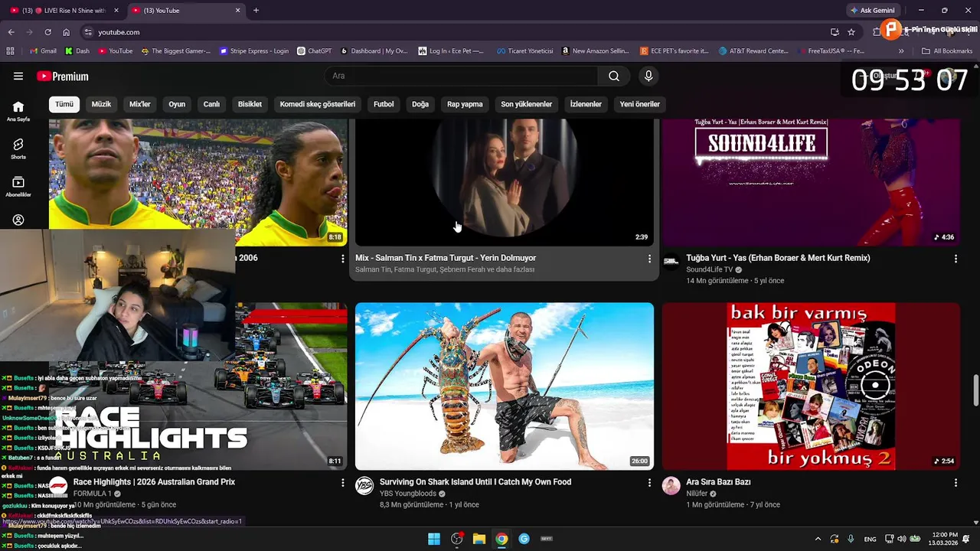Screen dimensions: 980x551
Task: Open more options for the football video ending 2006
Action: pos(342,259)
